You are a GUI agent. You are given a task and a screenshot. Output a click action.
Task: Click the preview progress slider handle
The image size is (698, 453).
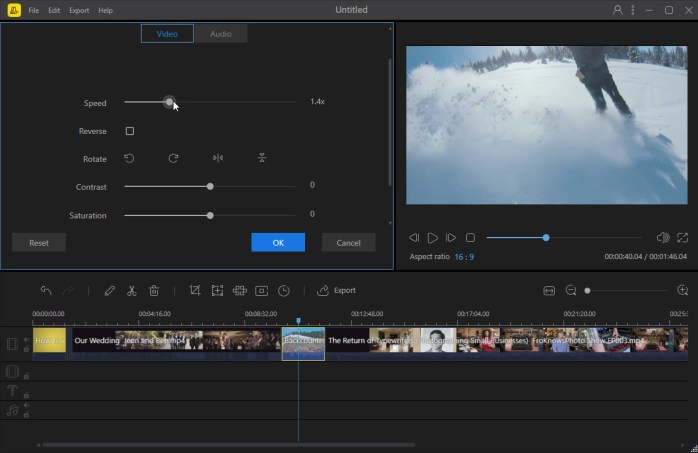pyautogui.click(x=546, y=238)
